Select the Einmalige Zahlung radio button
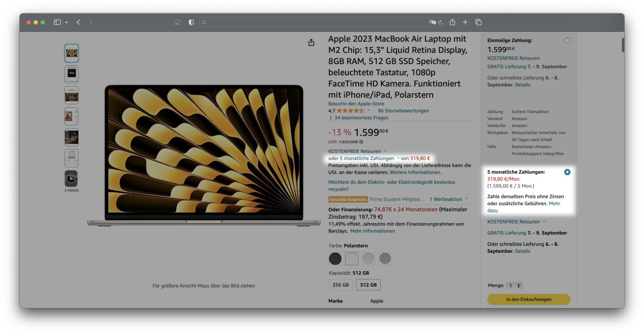This screenshot has width=644, height=334. 567,40
